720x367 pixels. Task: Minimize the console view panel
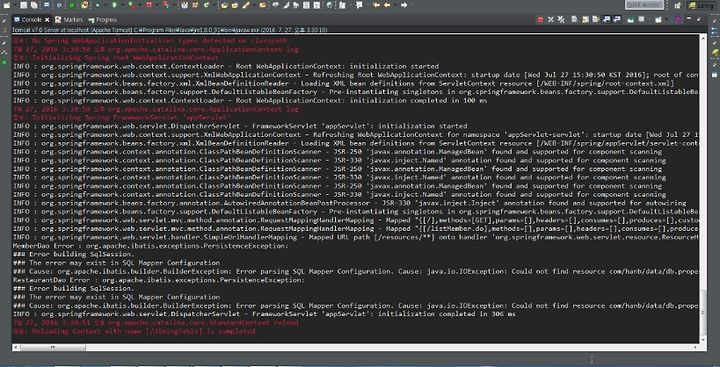pos(689,19)
